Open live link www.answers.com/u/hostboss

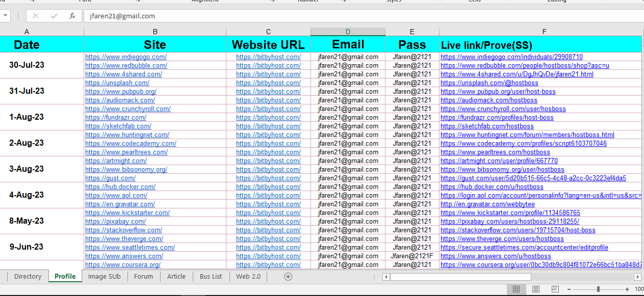(x=496, y=256)
